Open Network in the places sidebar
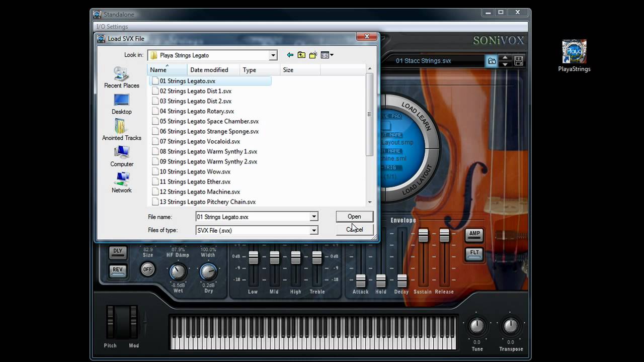The image size is (644, 362). point(121,183)
